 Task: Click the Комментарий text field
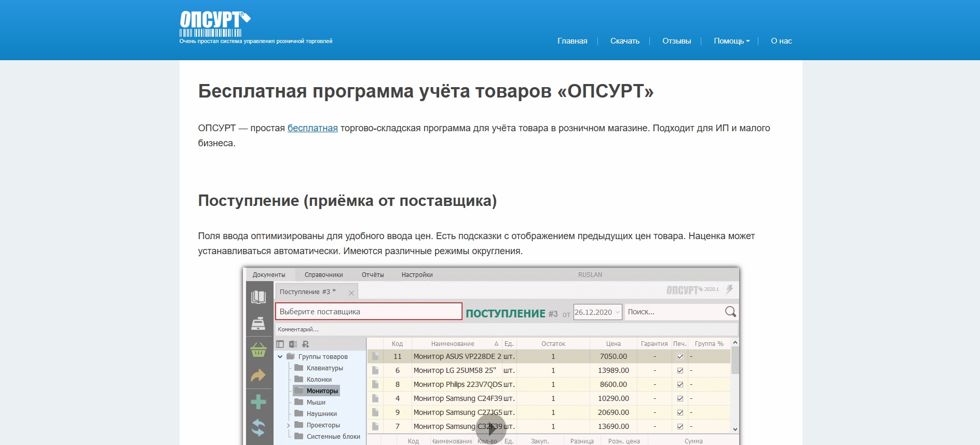[506, 329]
